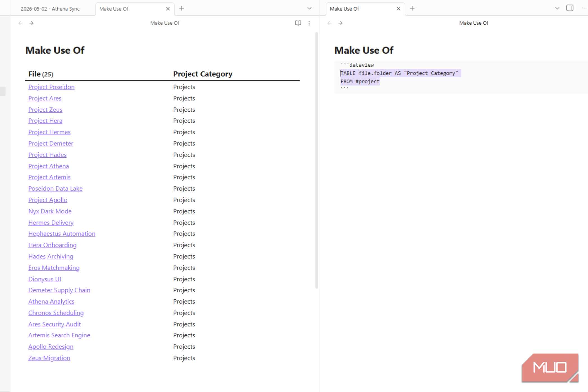Open Project Ares note link

(x=45, y=98)
